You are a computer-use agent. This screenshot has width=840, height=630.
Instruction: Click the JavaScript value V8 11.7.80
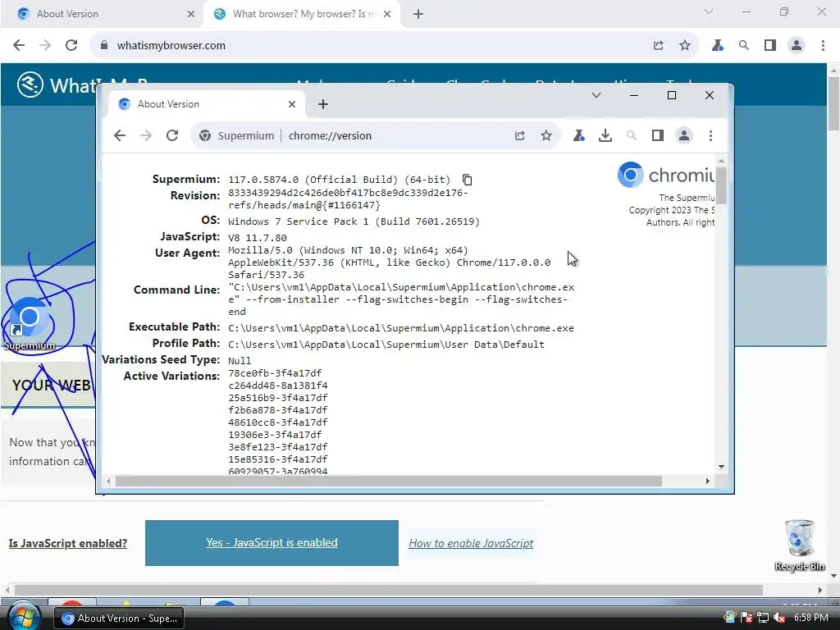click(257, 237)
